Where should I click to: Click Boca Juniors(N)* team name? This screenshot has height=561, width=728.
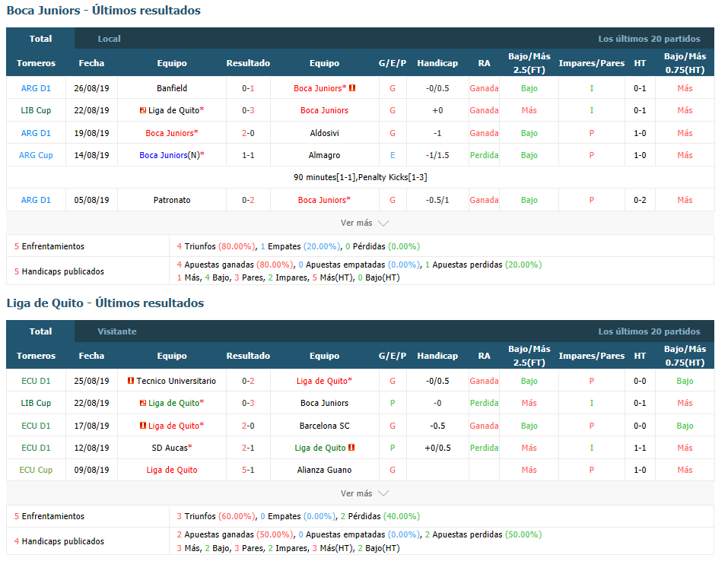[x=172, y=155]
